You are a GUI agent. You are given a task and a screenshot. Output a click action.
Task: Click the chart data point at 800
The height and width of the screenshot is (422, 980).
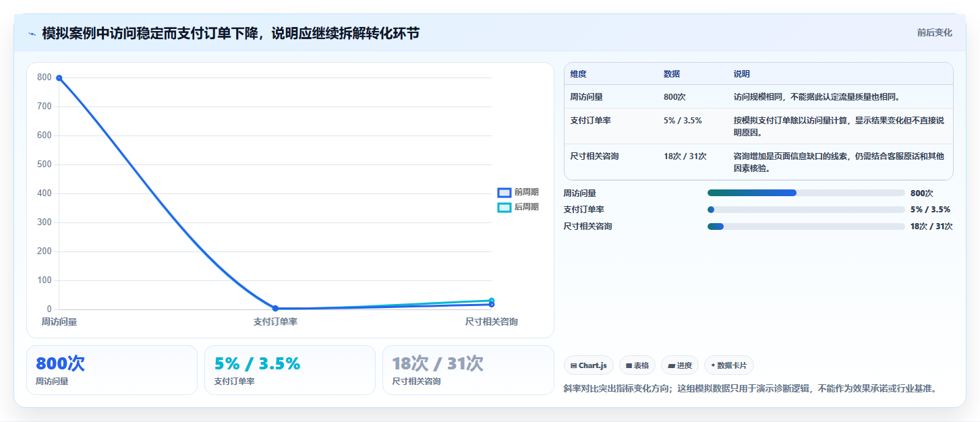pyautogui.click(x=59, y=78)
